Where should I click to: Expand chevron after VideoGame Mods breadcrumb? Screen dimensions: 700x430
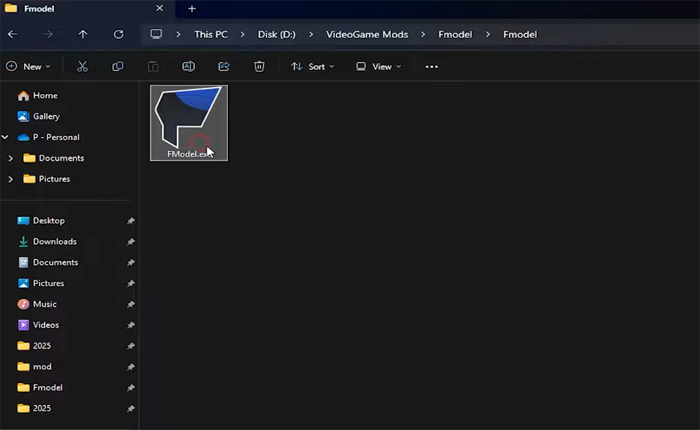click(423, 34)
